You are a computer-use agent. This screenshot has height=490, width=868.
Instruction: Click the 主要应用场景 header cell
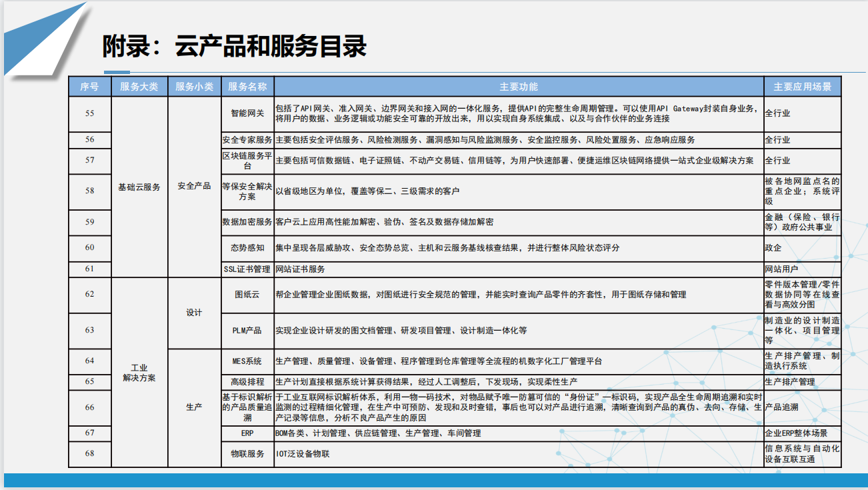coord(802,87)
